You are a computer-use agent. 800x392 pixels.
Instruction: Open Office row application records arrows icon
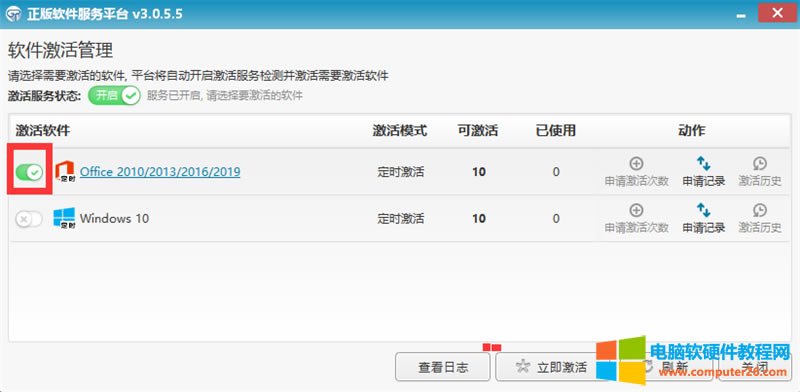click(704, 163)
